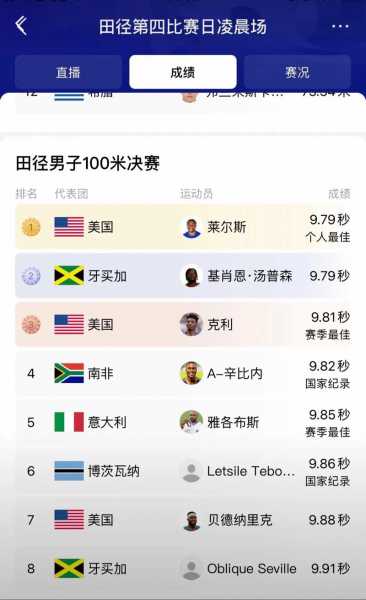The image size is (366, 600).
Task: Switch to the 直播 tab
Action: 68,72
